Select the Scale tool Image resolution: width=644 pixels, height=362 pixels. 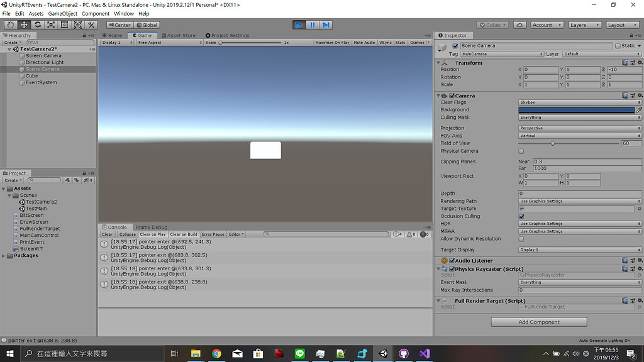(51, 24)
